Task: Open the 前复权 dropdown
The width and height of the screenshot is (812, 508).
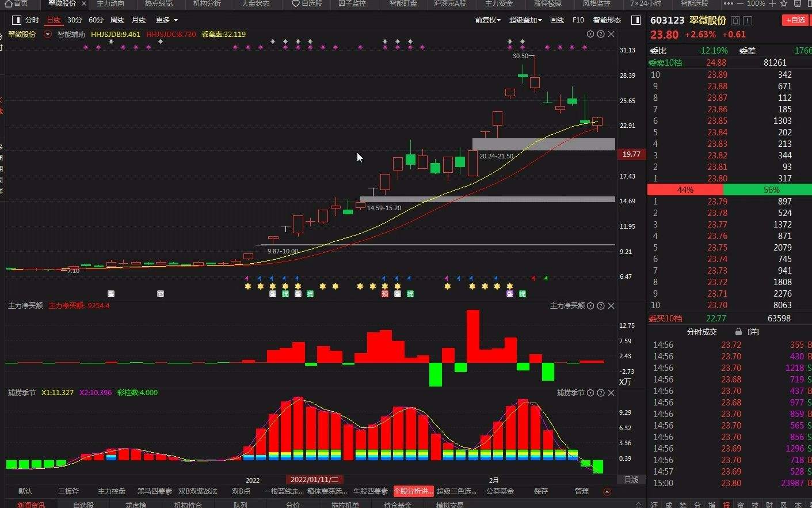Action: click(488, 20)
